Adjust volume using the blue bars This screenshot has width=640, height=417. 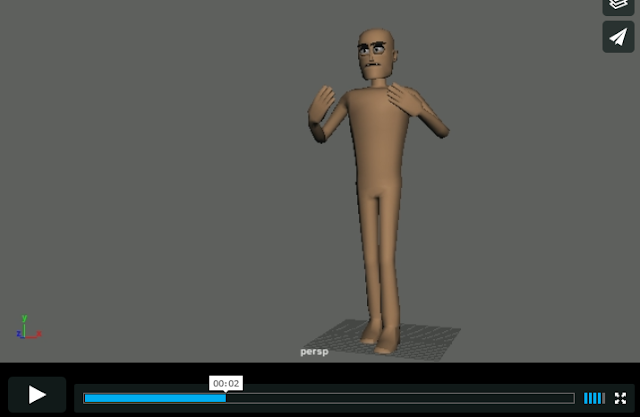pos(594,398)
